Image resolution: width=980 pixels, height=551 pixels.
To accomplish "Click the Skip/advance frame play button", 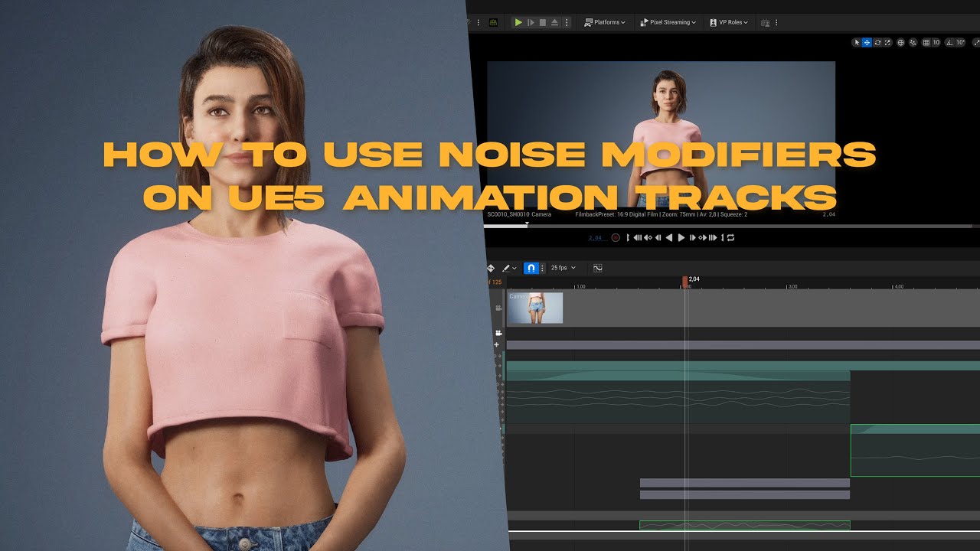I will coord(531,22).
